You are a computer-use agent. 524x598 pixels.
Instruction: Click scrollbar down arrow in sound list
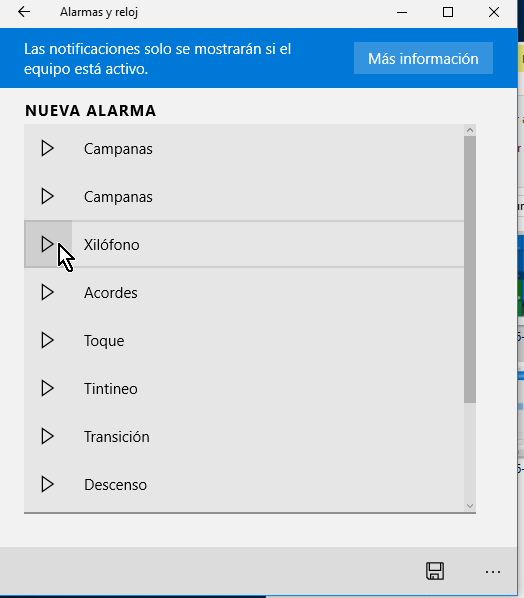[x=470, y=506]
